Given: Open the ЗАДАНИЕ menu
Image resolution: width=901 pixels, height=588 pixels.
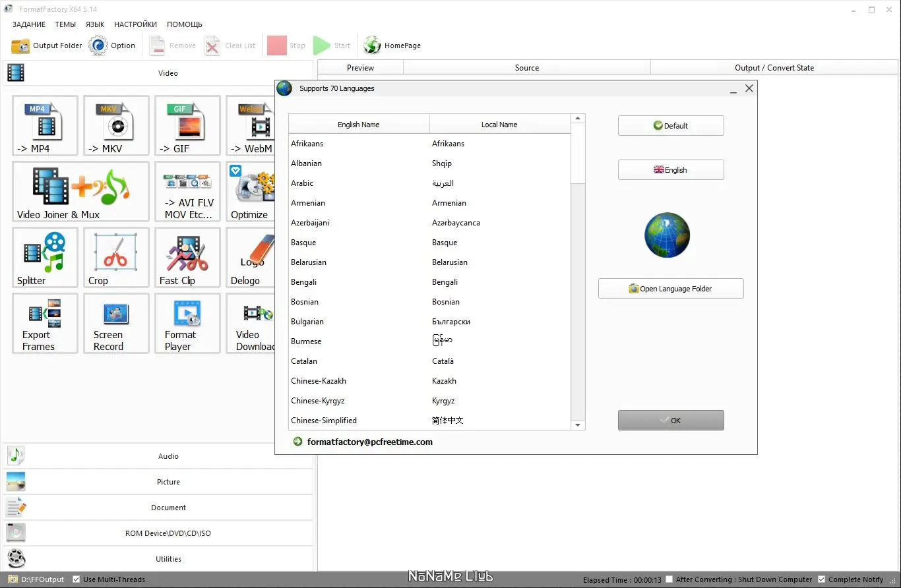Looking at the screenshot, I should click(29, 24).
